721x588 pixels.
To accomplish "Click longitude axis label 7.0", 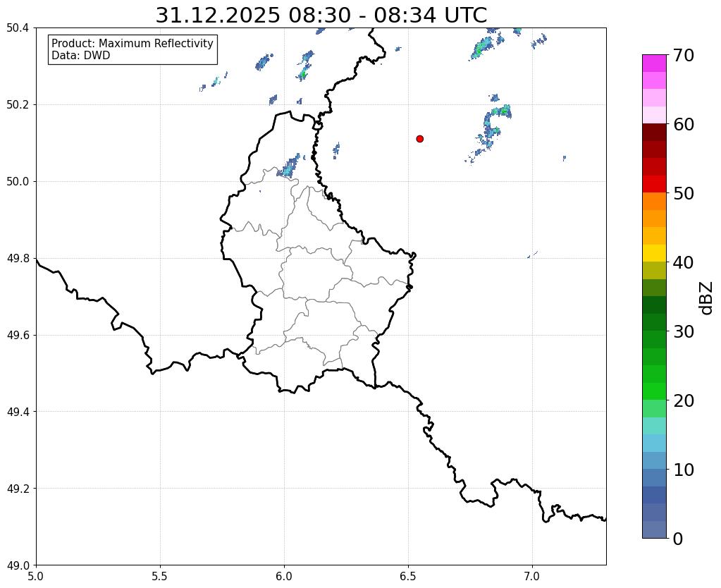I will click(x=532, y=576).
